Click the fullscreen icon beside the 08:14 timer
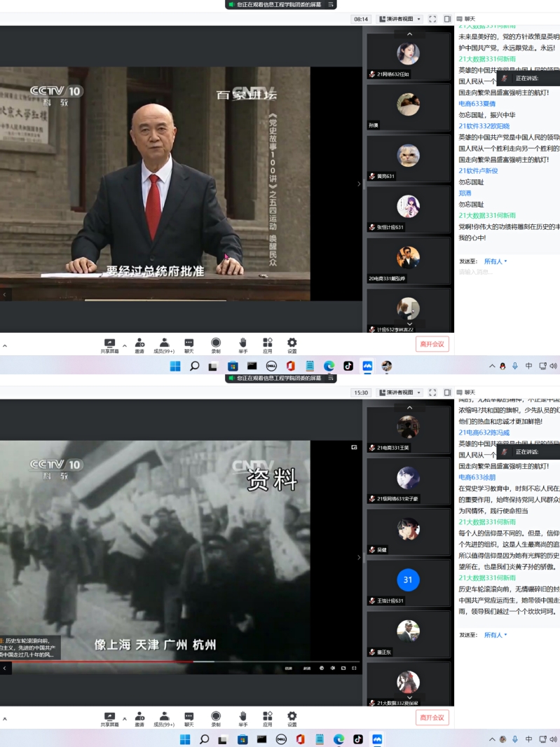The width and height of the screenshot is (560, 747). 432,19
